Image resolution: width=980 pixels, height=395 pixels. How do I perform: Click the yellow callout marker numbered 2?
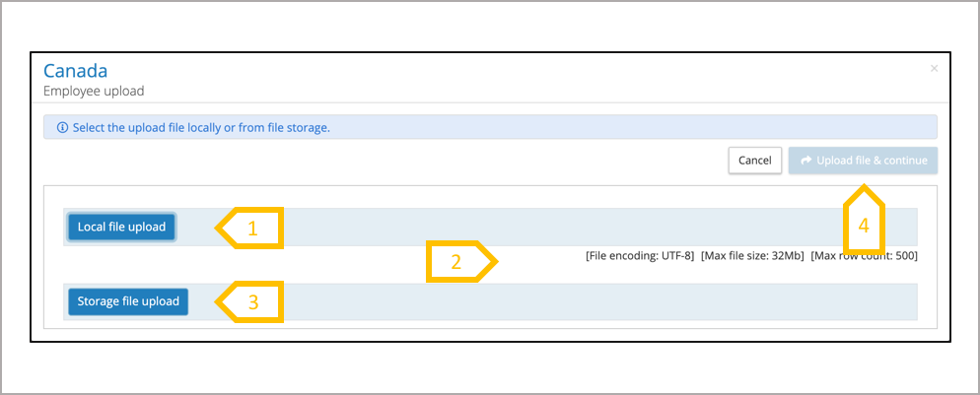tap(457, 262)
